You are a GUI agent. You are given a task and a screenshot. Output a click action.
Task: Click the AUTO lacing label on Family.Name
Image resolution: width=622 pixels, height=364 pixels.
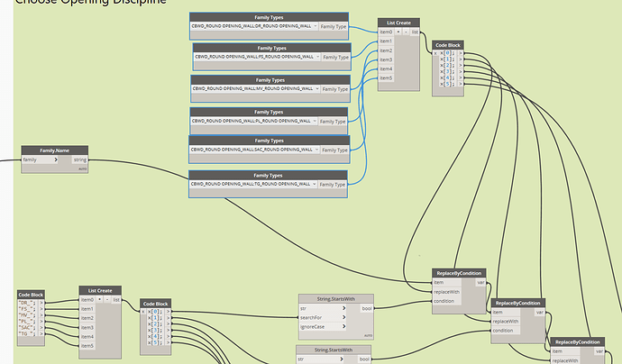(83, 168)
